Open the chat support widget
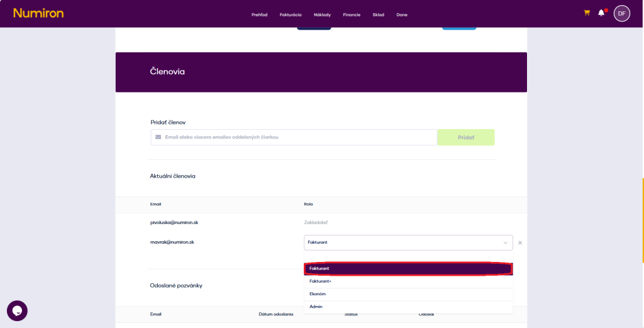This screenshot has width=644, height=328. pyautogui.click(x=17, y=310)
